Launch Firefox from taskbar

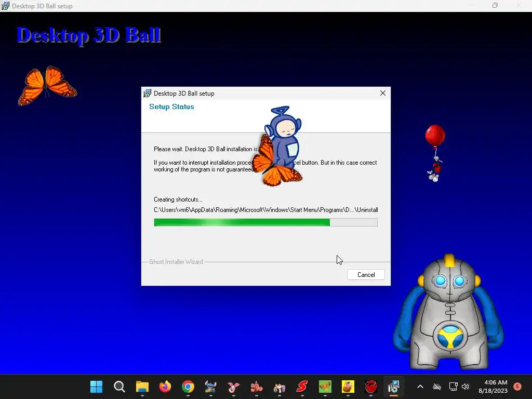tap(165, 387)
